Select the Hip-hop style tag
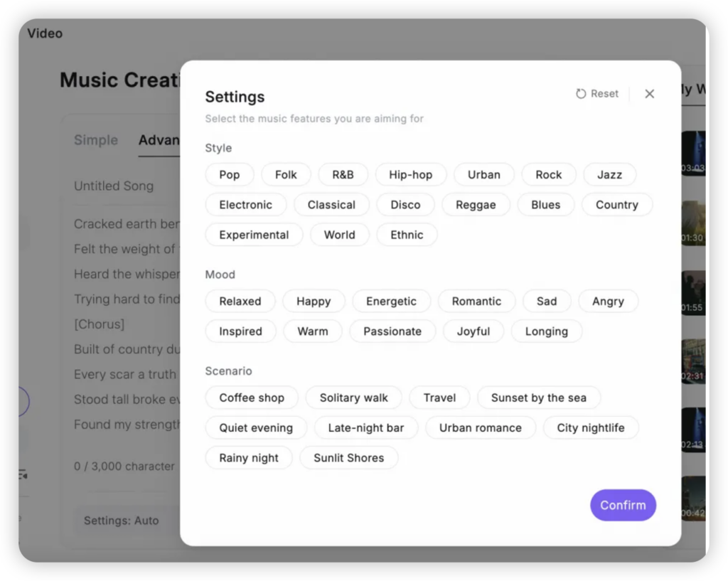The height and width of the screenshot is (581, 728). [410, 175]
